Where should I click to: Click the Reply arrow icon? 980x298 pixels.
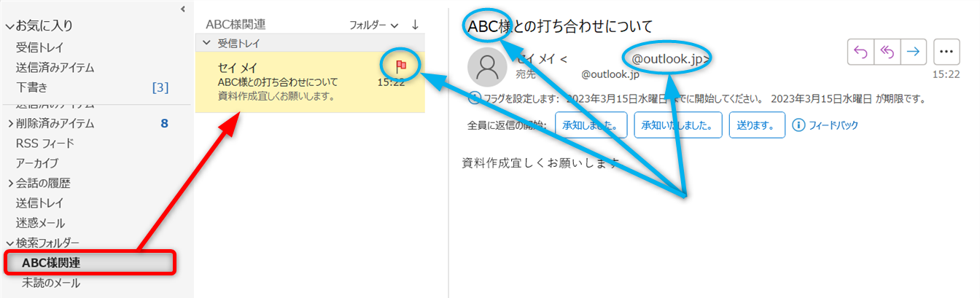pos(860,52)
